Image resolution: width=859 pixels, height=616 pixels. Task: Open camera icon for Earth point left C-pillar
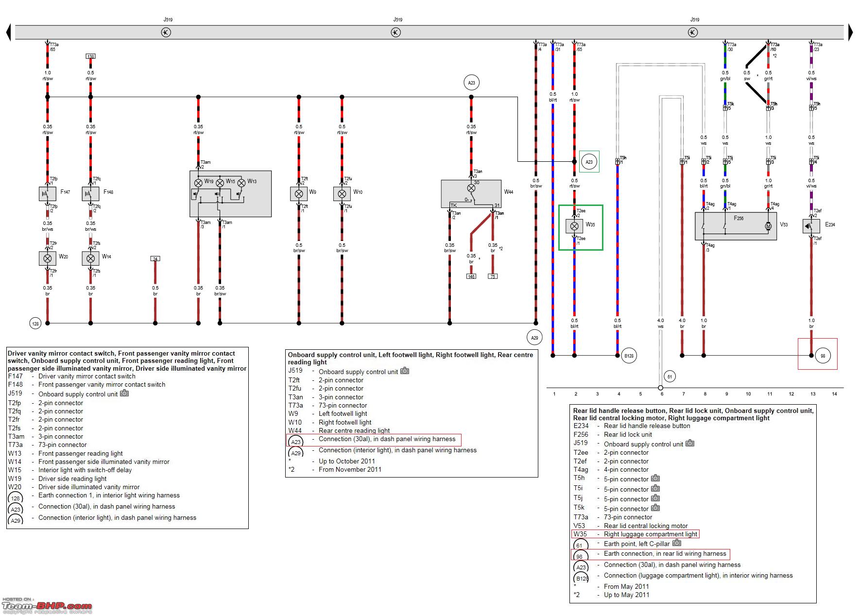coord(676,543)
